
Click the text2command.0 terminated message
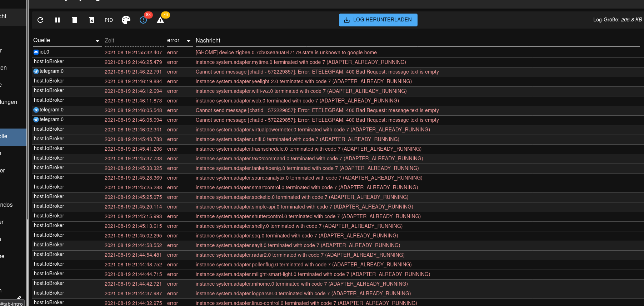(x=309, y=159)
